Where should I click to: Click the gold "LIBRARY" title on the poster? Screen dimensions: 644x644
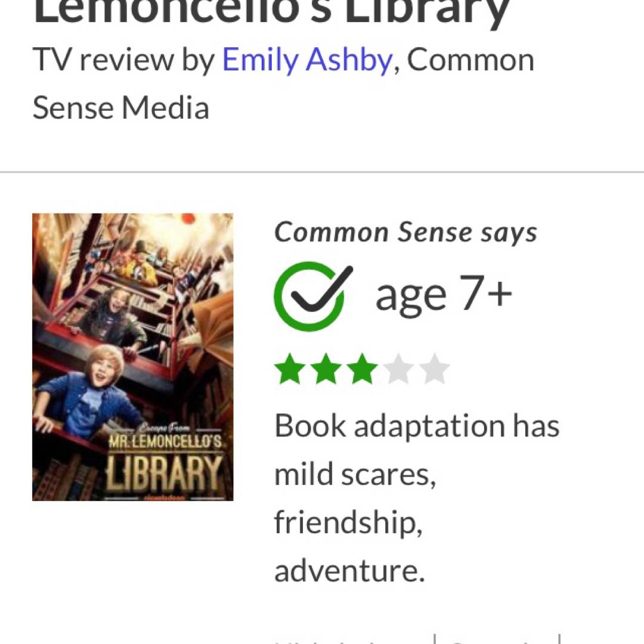pos(163,472)
